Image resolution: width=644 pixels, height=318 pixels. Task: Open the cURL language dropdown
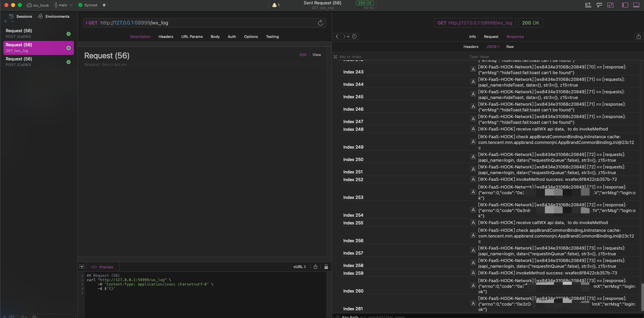click(x=300, y=267)
